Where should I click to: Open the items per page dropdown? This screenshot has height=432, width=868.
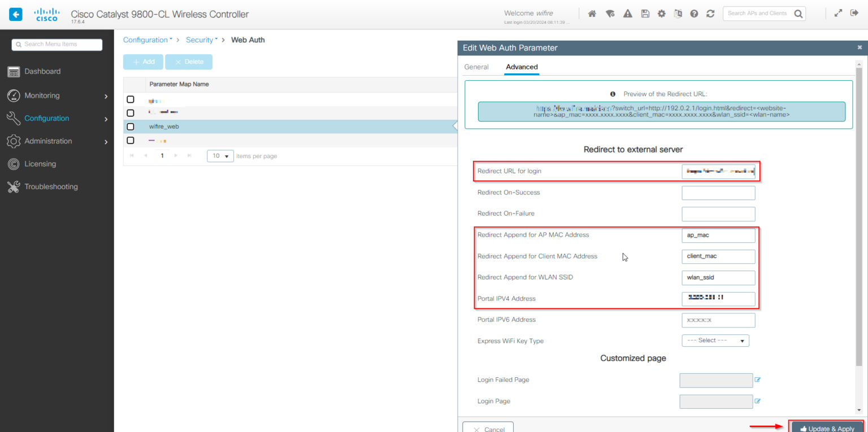220,155
